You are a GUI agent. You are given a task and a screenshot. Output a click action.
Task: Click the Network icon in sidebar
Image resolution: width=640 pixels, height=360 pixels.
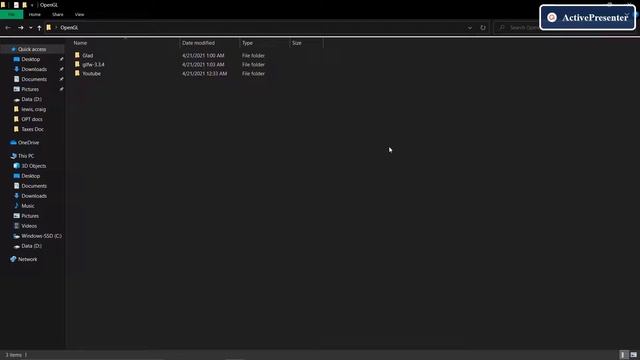pos(13,259)
